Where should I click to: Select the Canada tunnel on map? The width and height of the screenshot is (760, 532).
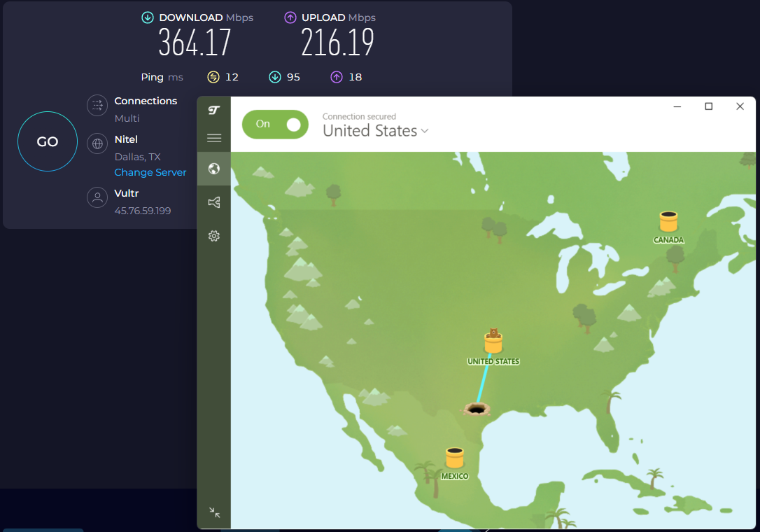point(668,222)
